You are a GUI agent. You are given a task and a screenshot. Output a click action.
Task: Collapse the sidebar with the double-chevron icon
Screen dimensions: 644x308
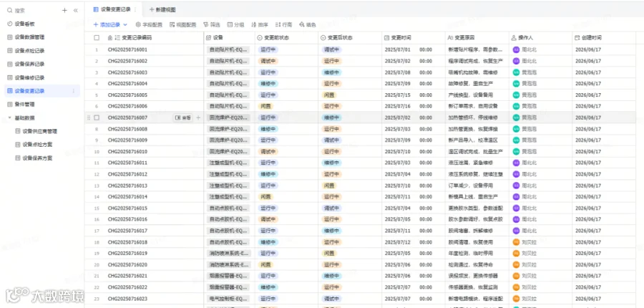click(x=76, y=10)
